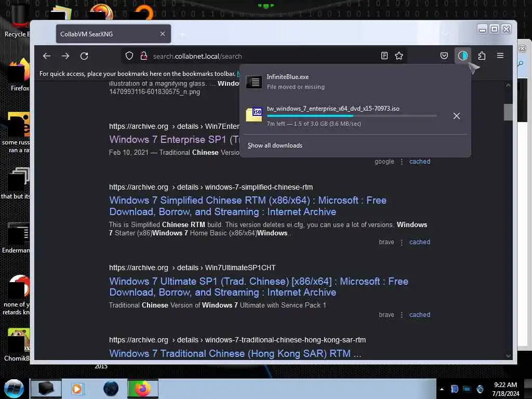This screenshot has width=532, height=399.
Task: Save page to Pocket
Action: point(444,56)
